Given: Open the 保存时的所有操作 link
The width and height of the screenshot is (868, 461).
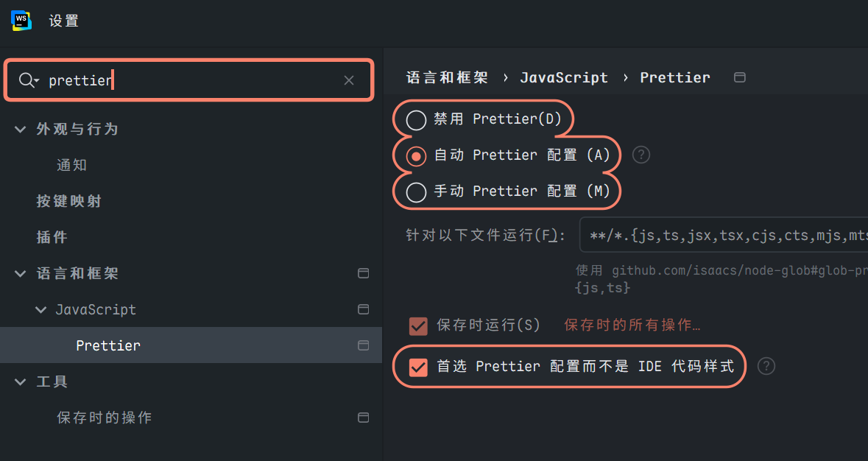Looking at the screenshot, I should [x=632, y=325].
